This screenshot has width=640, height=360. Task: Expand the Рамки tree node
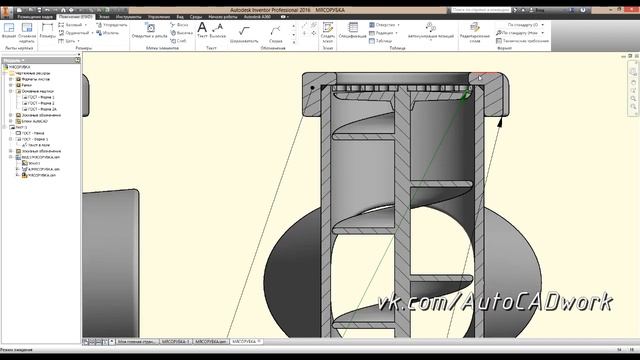[11, 85]
